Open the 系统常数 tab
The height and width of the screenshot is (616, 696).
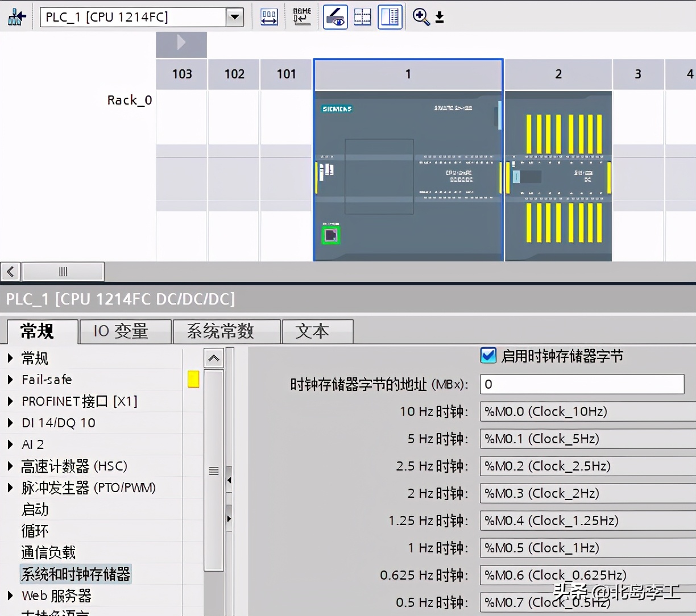tap(226, 331)
